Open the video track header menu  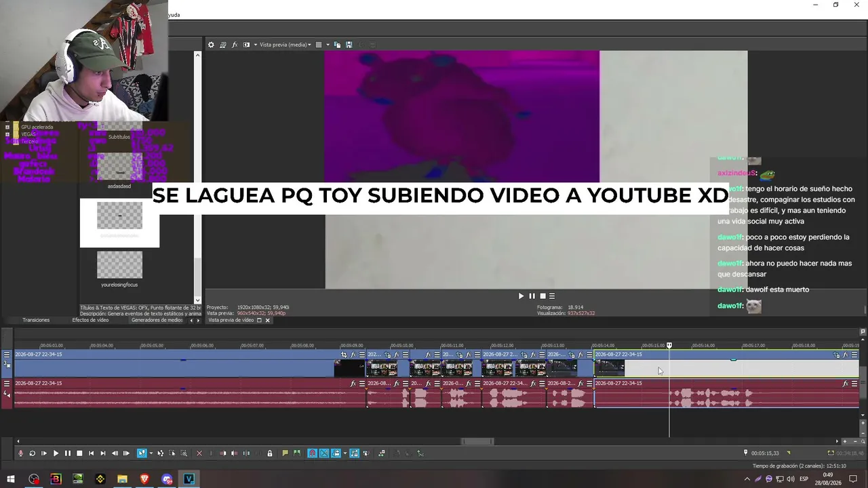pos(7,354)
